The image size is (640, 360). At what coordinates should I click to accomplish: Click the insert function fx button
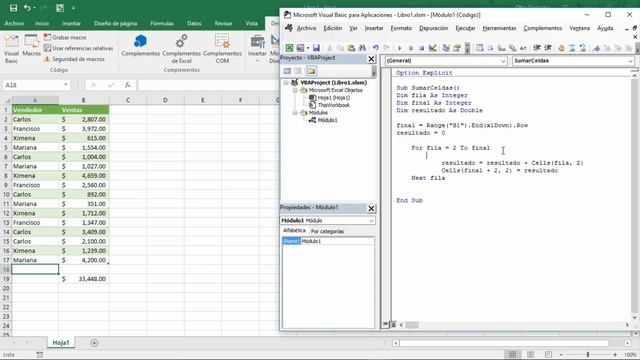[x=128, y=85]
